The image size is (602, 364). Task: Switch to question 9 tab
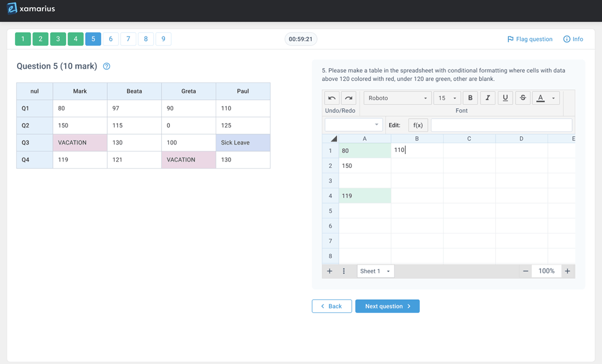[163, 39]
